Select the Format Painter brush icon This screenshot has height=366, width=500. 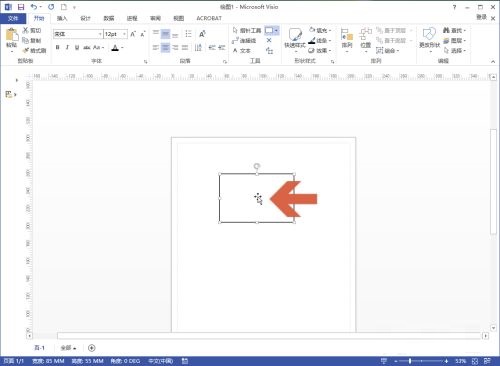click(x=26, y=50)
